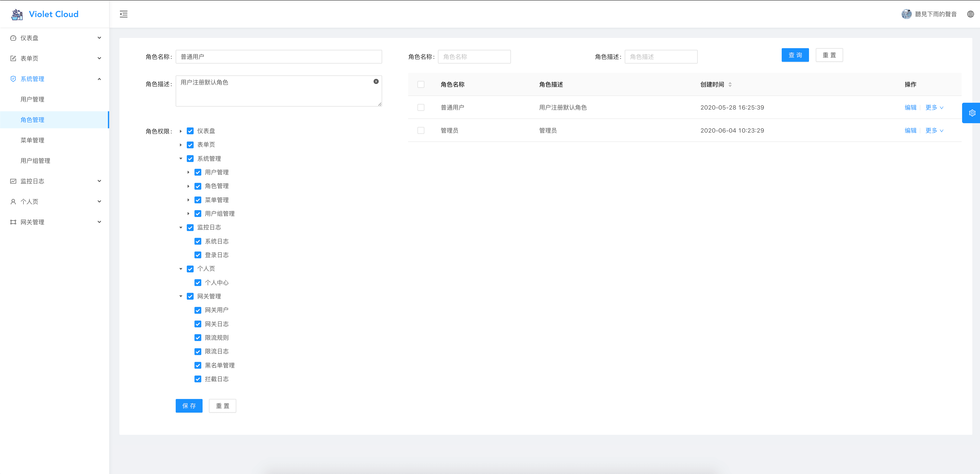This screenshot has width=980, height=474.
Task: Select the 管理员 row checkbox
Action: 421,130
